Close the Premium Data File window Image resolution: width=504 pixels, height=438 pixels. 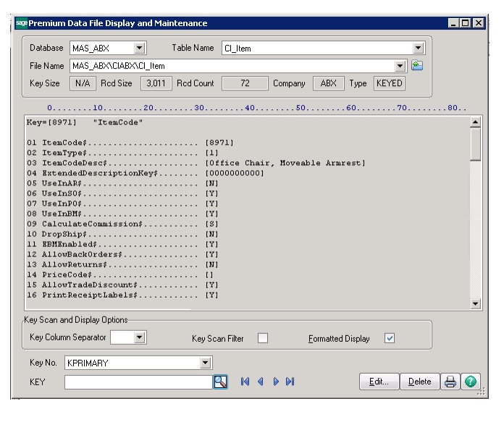coord(479,23)
